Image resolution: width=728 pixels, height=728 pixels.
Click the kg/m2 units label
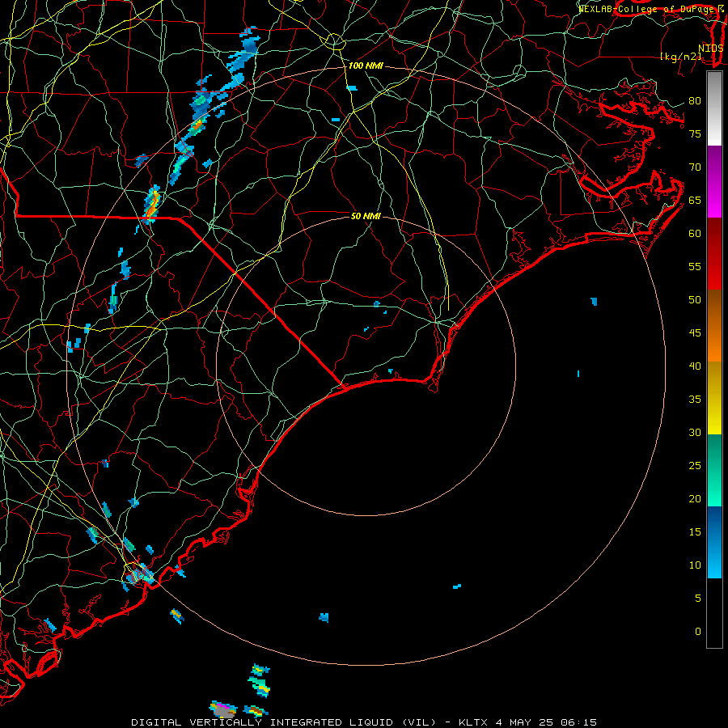coord(680,57)
